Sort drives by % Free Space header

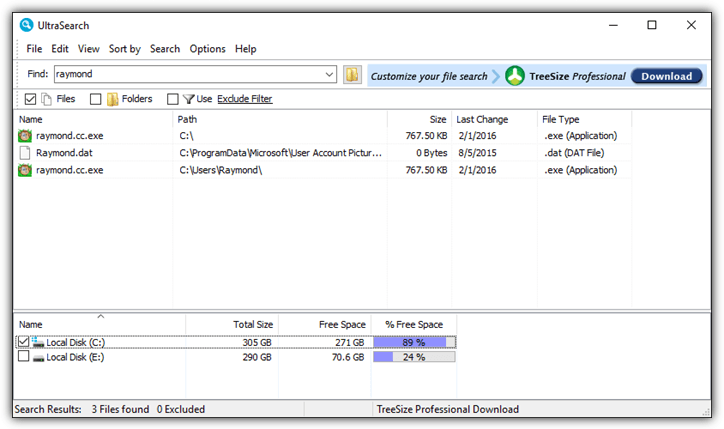[414, 325]
